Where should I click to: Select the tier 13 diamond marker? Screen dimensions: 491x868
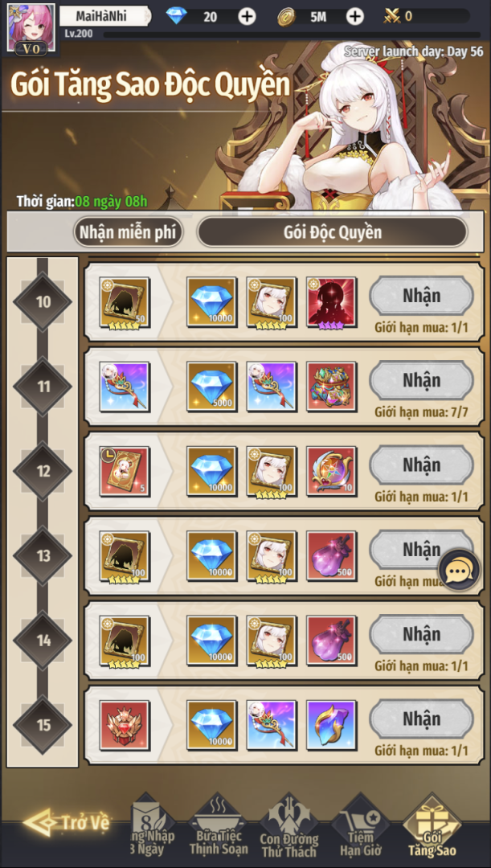pos(43,556)
